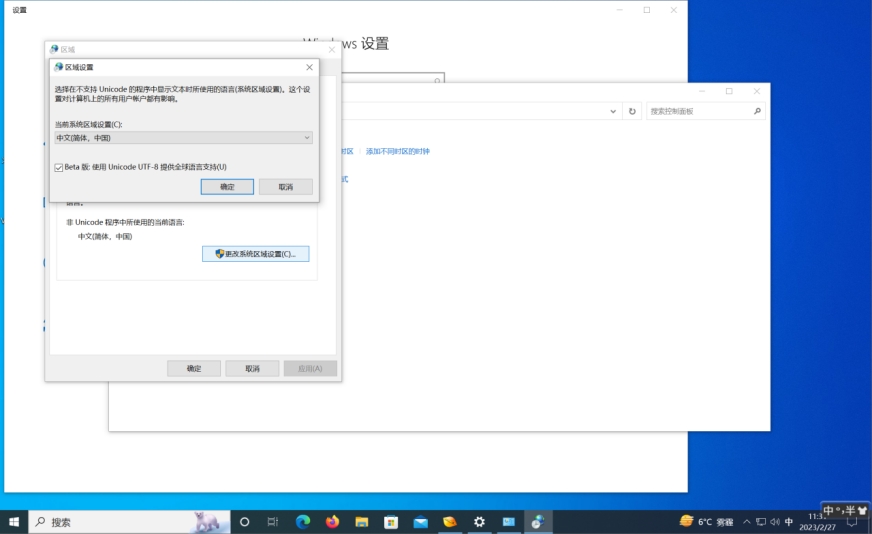This screenshot has width=872, height=534.
Task: Open the weather widget showing 6°C
Action: point(706,522)
